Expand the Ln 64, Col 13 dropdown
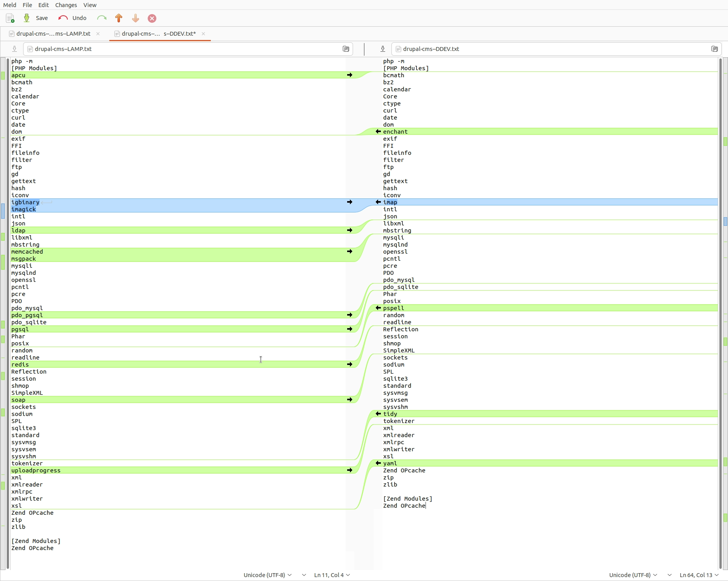Screen dimensions: 728x581 699,575
